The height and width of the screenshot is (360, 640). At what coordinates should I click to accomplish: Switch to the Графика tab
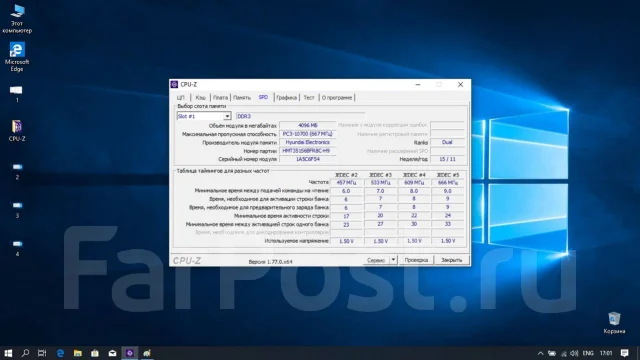(x=286, y=98)
